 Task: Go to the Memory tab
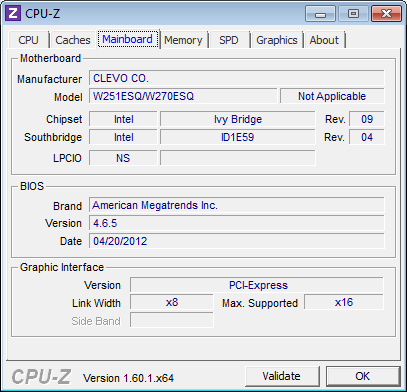(x=183, y=40)
